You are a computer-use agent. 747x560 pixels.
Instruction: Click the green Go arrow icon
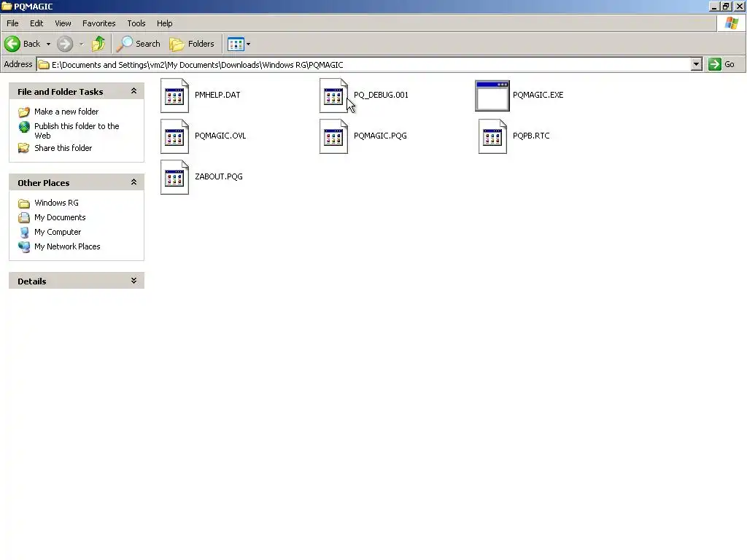715,64
